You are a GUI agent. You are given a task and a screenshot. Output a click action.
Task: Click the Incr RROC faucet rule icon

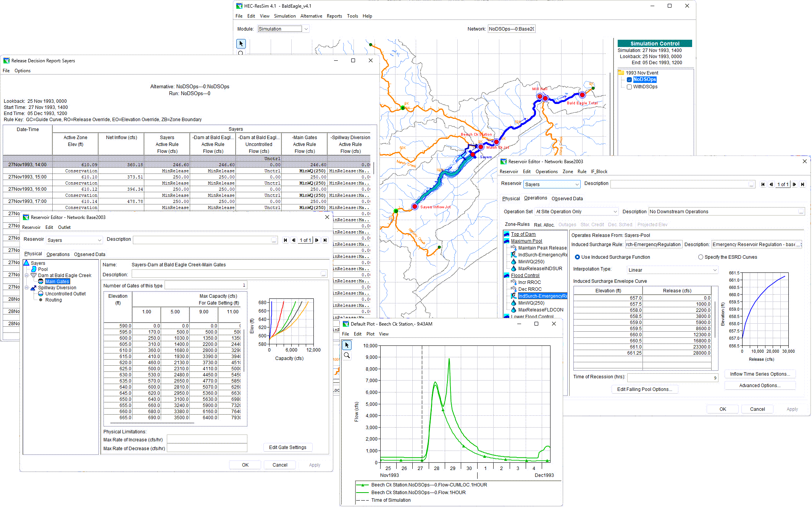pyautogui.click(x=513, y=282)
